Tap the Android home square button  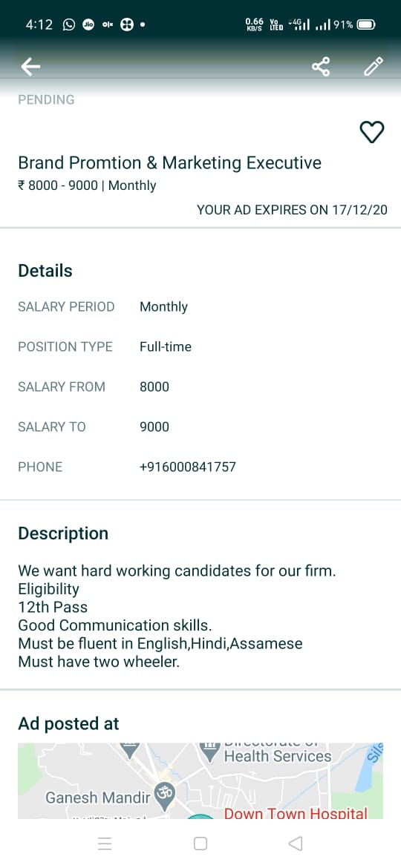[200, 843]
